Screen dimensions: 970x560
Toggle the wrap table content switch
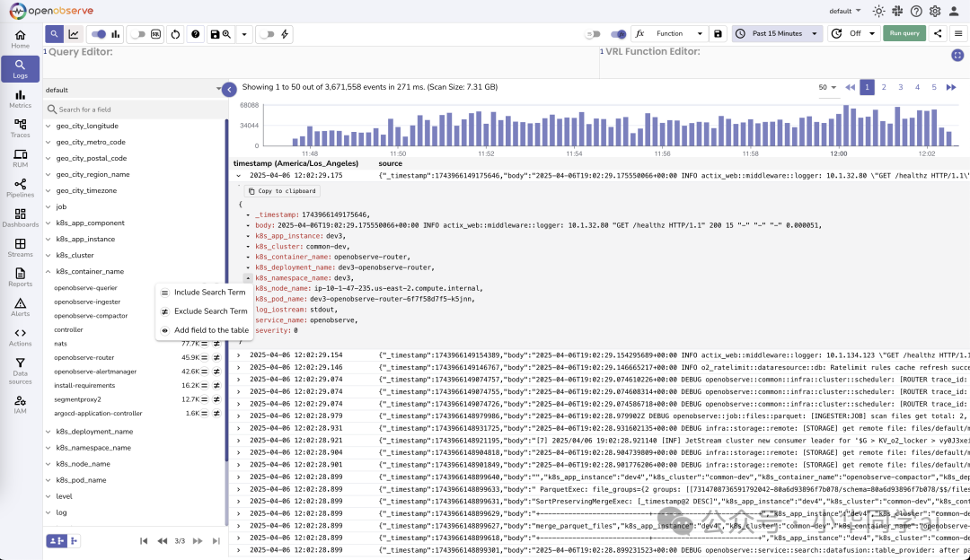tap(594, 34)
